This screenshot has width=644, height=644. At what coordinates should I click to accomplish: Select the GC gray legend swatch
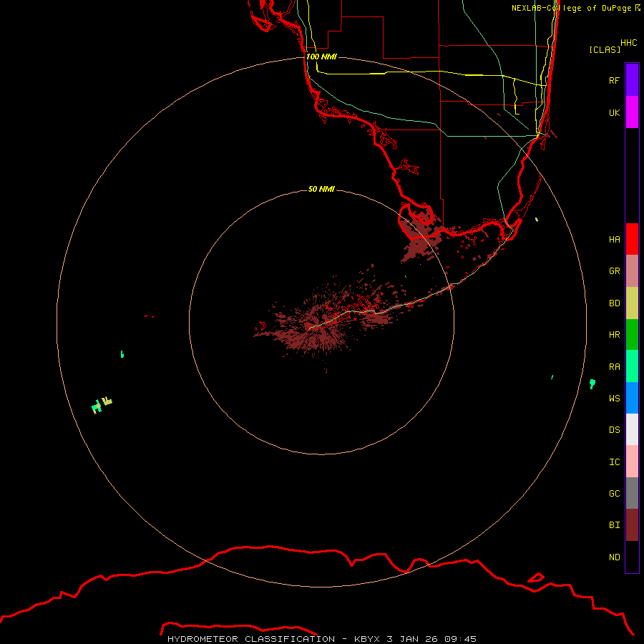[x=632, y=493]
